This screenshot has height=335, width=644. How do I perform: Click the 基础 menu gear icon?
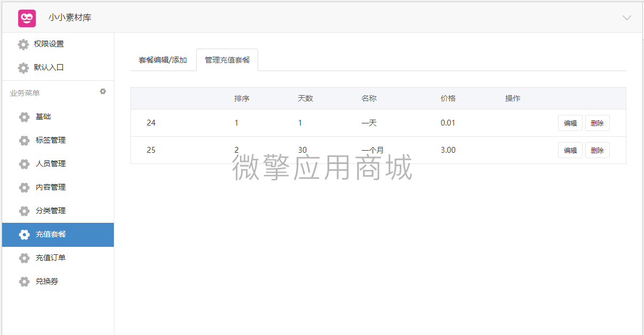(23, 117)
